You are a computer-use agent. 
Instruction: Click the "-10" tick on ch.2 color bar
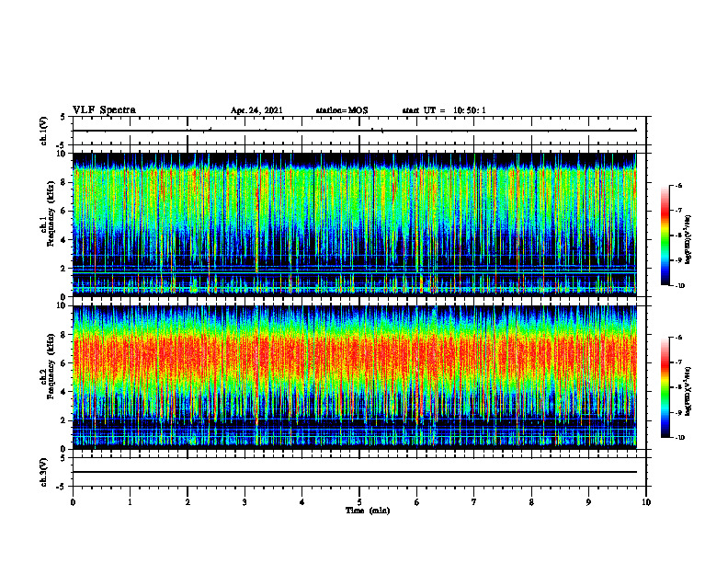tap(679, 438)
